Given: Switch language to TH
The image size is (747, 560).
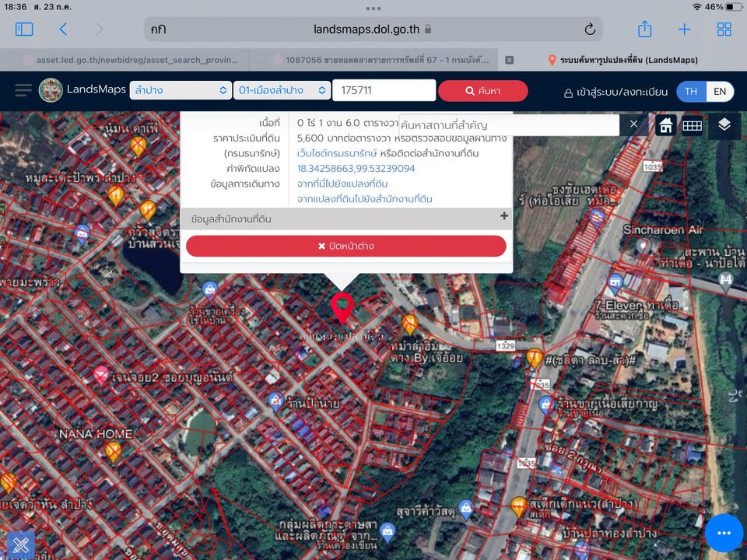Looking at the screenshot, I should [x=691, y=92].
